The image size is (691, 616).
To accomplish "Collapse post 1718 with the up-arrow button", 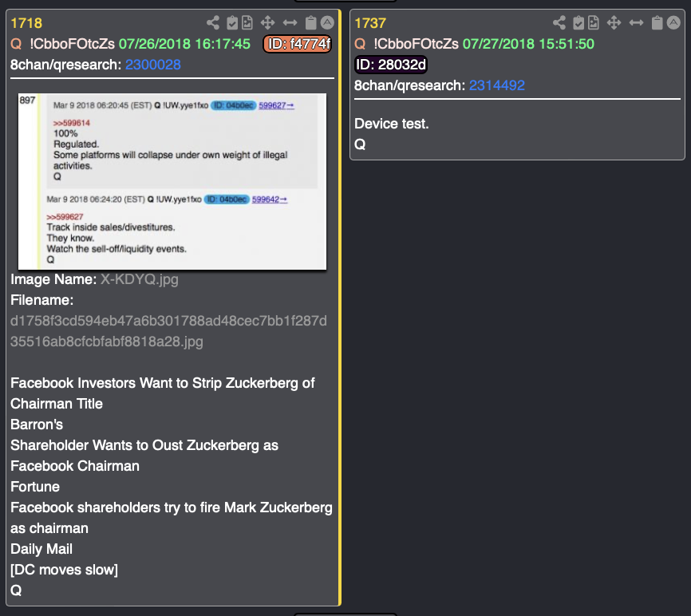I will click(x=327, y=23).
